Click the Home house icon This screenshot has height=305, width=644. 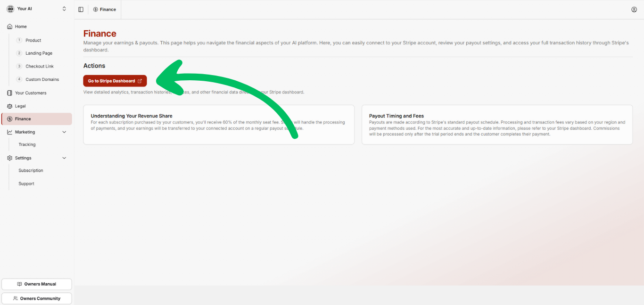tap(10, 27)
